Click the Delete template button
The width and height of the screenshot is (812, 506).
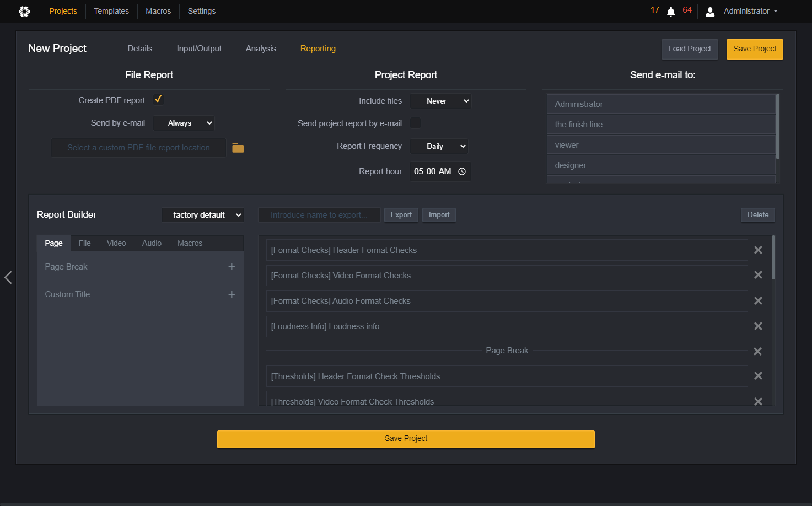pyautogui.click(x=758, y=215)
